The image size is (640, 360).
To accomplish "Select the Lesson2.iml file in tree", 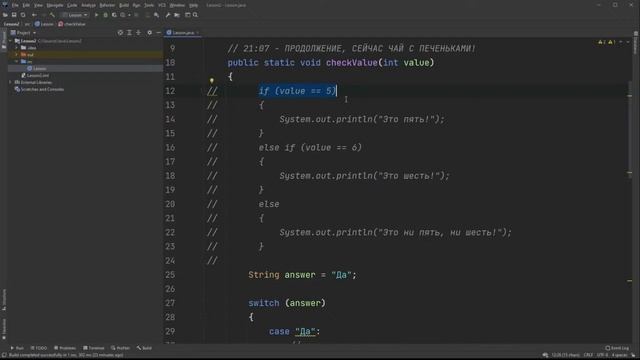I will coord(35,76).
